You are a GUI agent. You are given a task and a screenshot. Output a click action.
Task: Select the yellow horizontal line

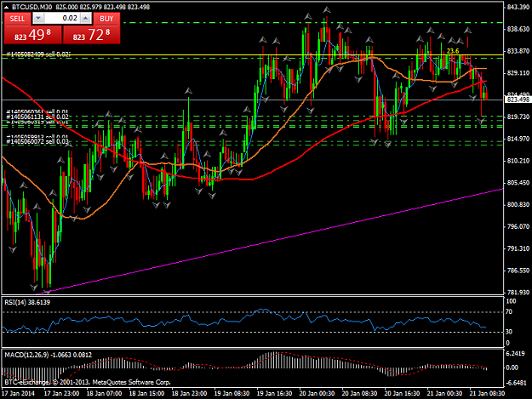[253, 55]
